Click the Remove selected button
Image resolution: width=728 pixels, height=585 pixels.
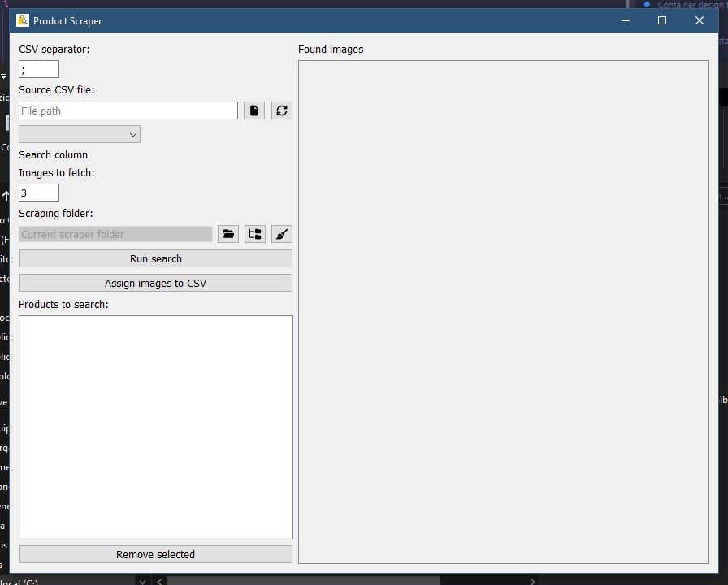click(x=155, y=554)
